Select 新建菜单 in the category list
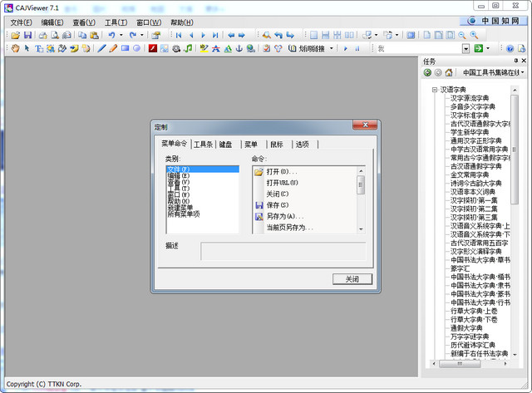 180,208
